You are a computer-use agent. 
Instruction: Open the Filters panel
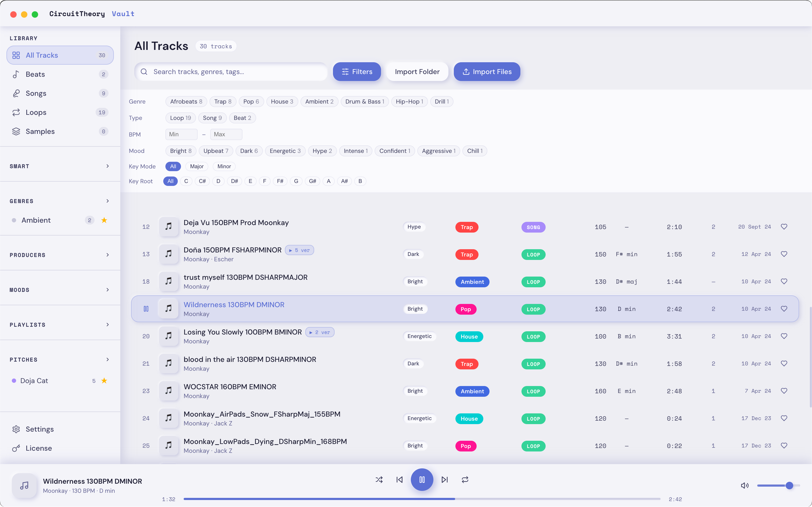(x=357, y=71)
